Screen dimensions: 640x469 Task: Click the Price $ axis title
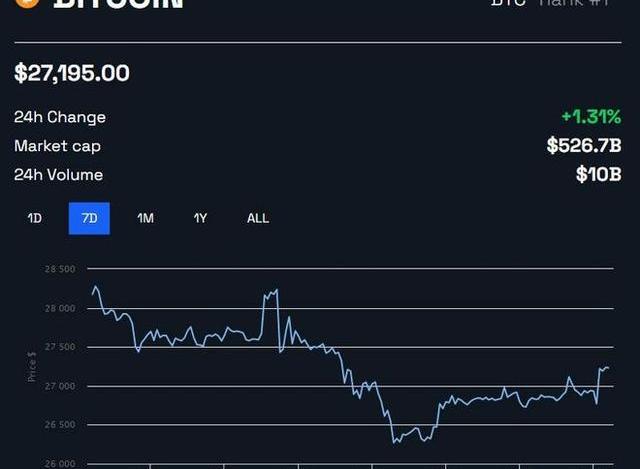click(31, 367)
